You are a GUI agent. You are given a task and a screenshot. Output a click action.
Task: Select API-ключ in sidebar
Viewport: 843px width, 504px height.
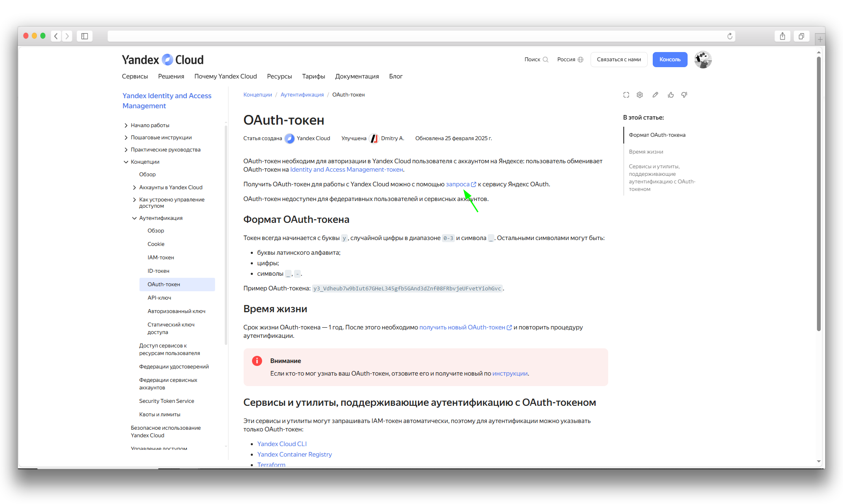[159, 298]
